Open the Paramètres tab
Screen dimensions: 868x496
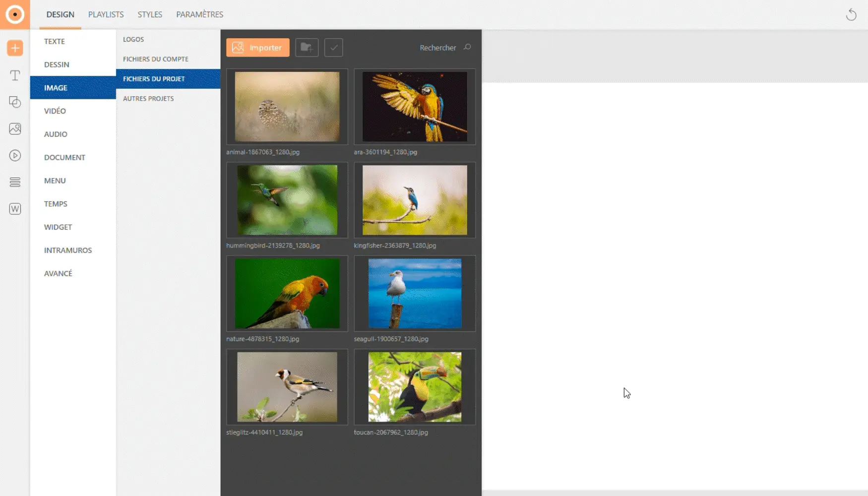click(199, 14)
